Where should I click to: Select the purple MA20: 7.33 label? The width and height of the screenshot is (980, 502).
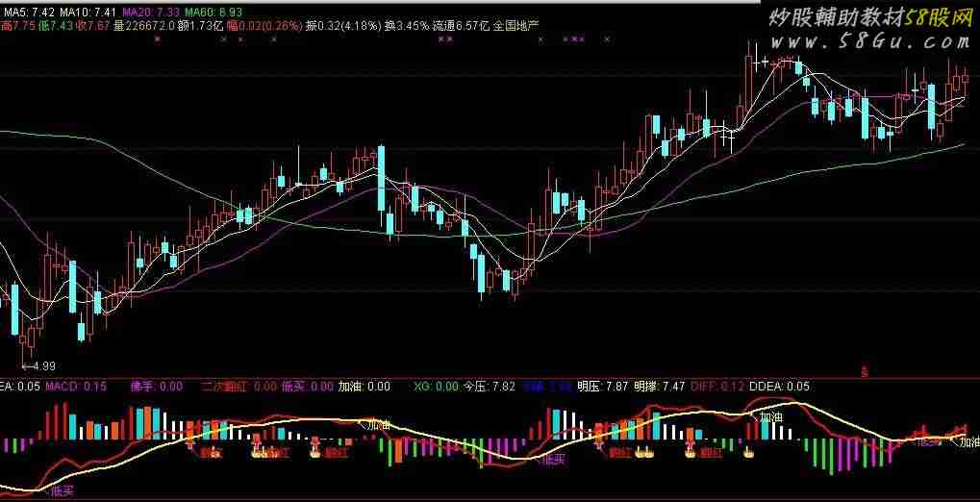[150, 12]
